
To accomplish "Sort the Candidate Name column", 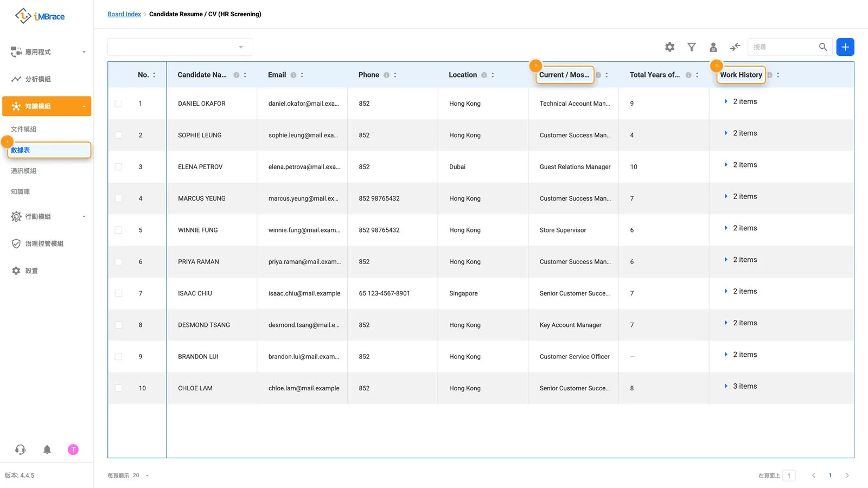I will (245, 75).
